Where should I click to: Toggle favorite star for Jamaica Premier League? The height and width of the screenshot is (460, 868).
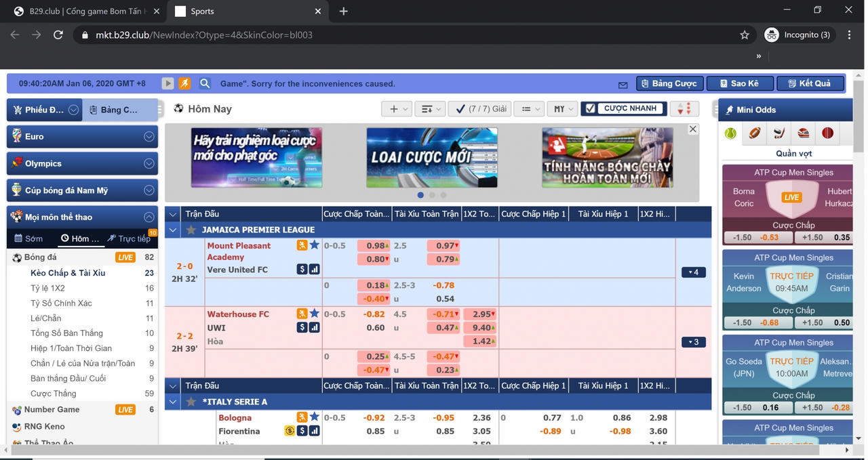click(191, 230)
